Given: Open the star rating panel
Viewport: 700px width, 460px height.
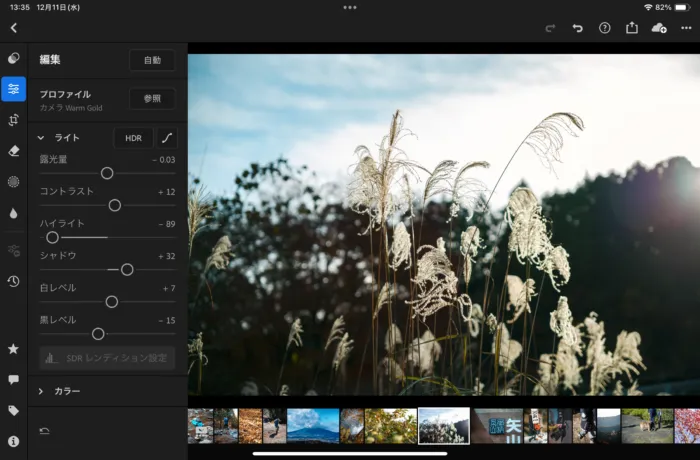Looking at the screenshot, I should point(14,349).
